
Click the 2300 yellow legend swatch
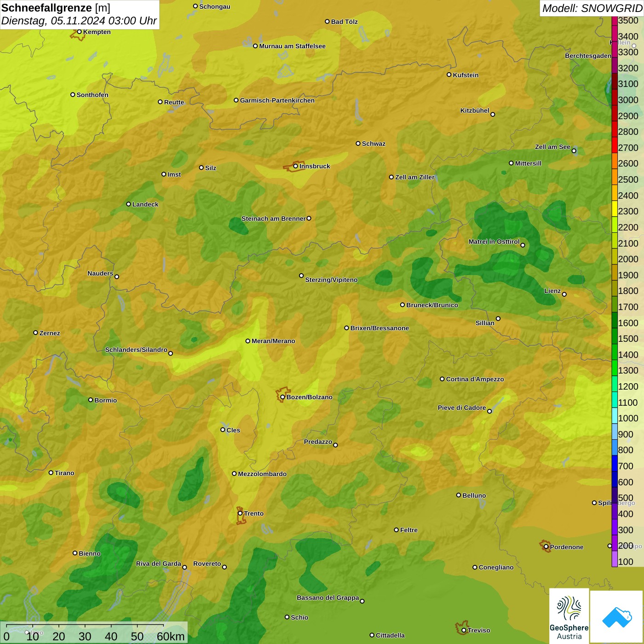click(615, 208)
